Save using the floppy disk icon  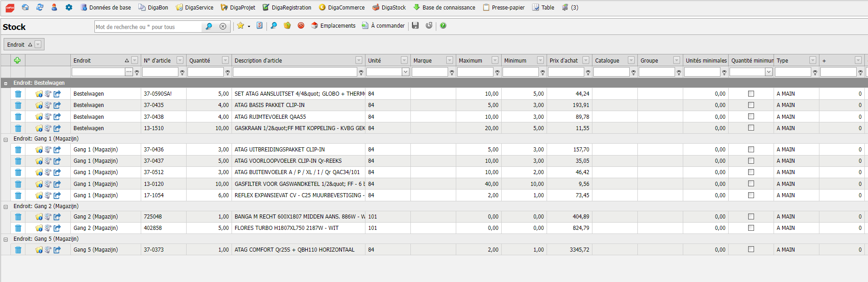coord(415,26)
